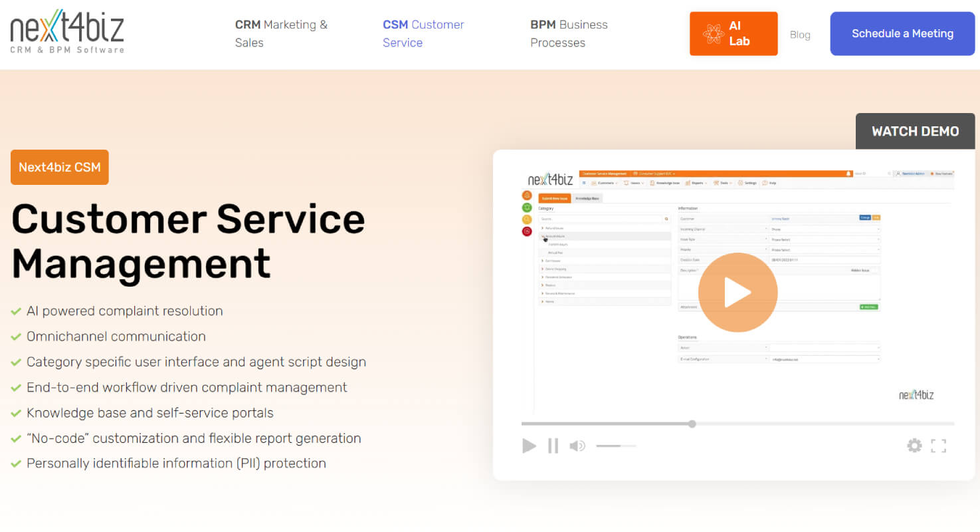Open Incoming Channel dropdown in demo video

tap(825, 229)
